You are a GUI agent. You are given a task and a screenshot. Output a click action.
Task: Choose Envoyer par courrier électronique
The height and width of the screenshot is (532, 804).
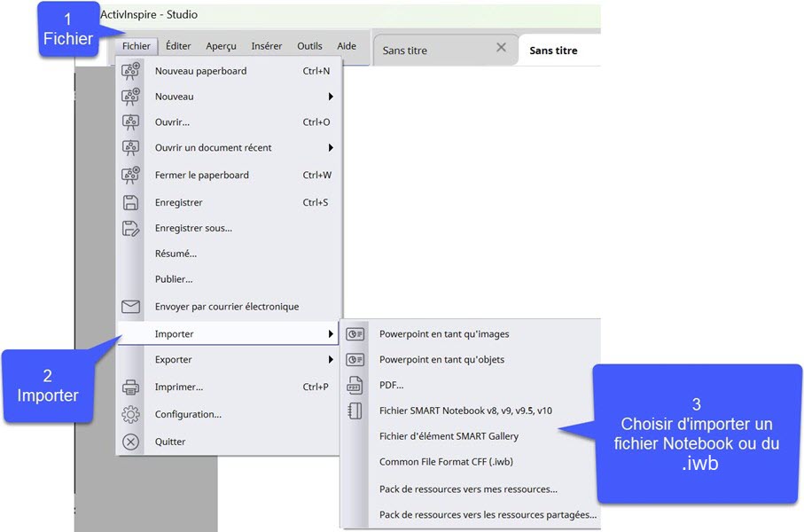pyautogui.click(x=229, y=307)
